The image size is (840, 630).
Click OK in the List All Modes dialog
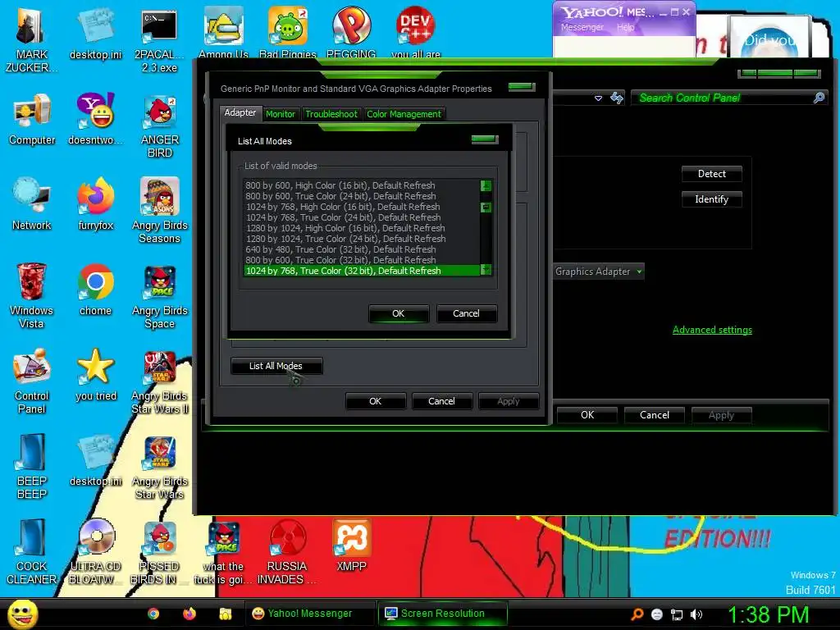399,313
